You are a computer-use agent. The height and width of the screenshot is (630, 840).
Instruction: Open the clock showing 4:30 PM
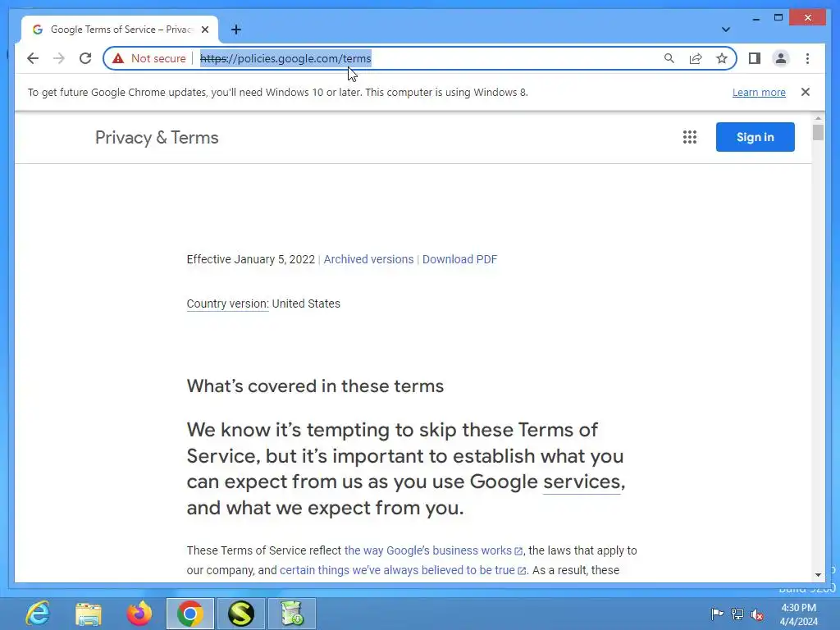[799, 614]
